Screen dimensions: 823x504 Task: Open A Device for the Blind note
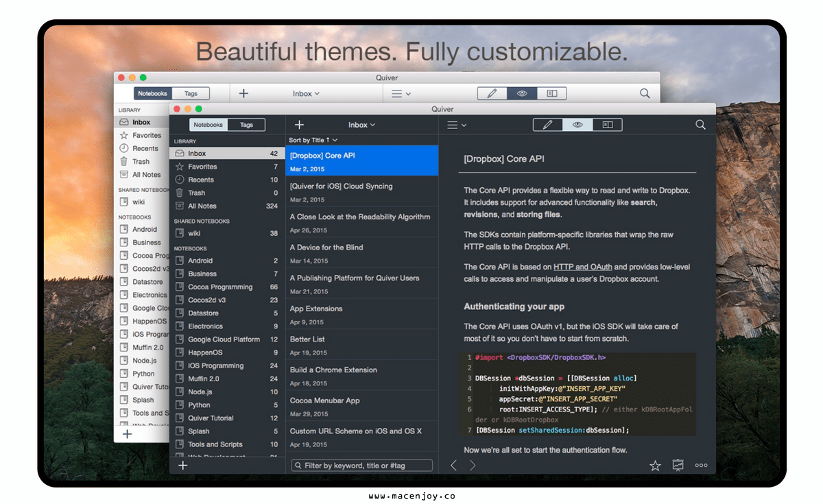(x=362, y=252)
